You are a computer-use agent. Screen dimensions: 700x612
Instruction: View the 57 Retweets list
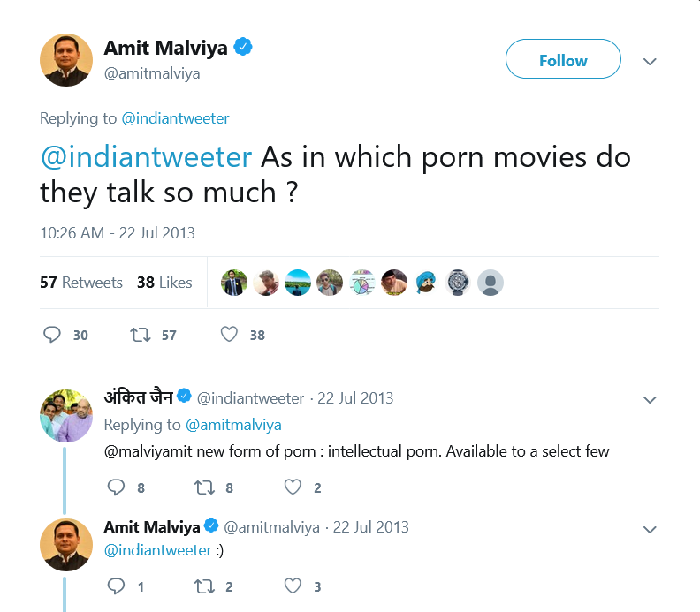pyautogui.click(x=81, y=283)
